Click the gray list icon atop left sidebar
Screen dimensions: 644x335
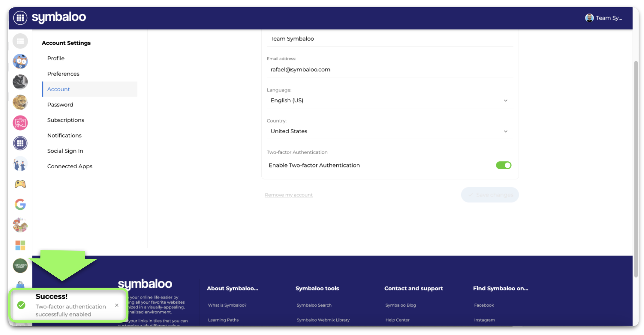click(x=20, y=41)
